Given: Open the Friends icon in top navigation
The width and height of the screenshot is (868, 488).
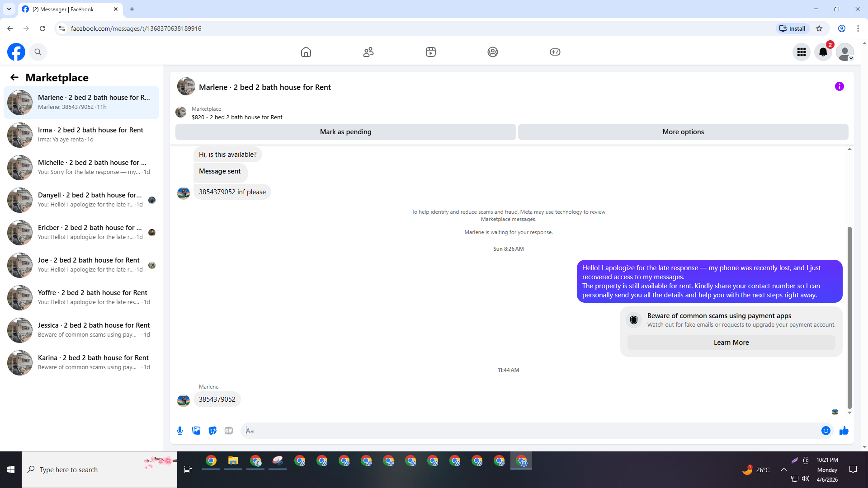Looking at the screenshot, I should pos(368,52).
